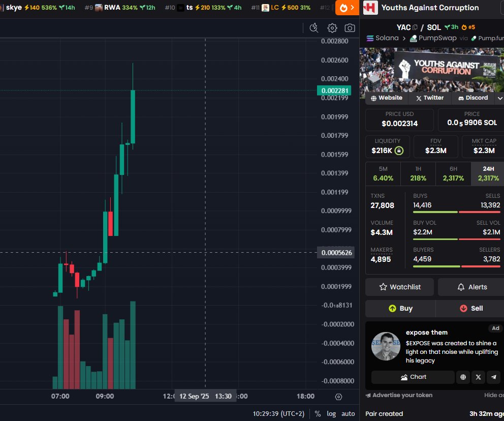The height and width of the screenshot is (421, 504).
Task: Click the orange trending fire button
Action: (347, 8)
